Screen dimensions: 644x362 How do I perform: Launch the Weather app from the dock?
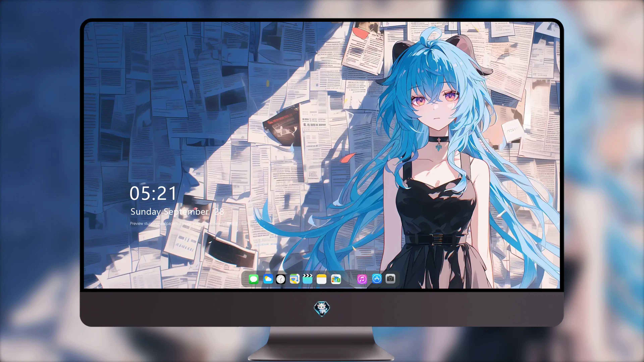pyautogui.click(x=268, y=279)
